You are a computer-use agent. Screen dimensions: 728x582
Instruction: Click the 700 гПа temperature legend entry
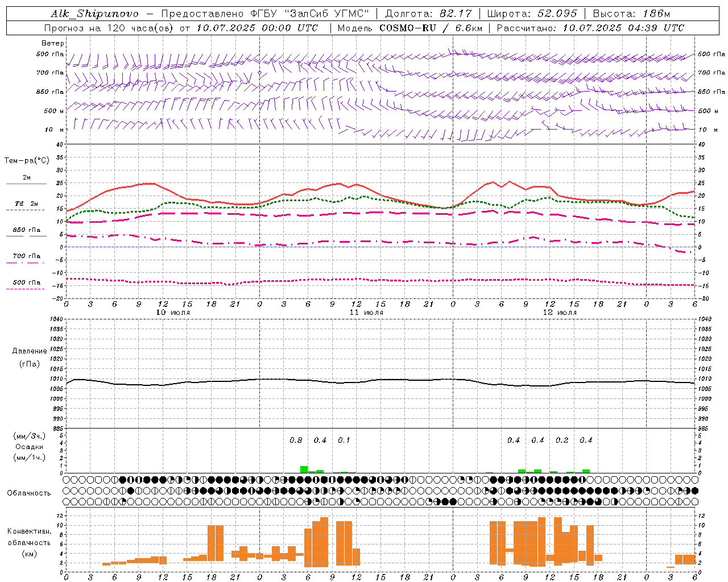pyautogui.click(x=26, y=258)
